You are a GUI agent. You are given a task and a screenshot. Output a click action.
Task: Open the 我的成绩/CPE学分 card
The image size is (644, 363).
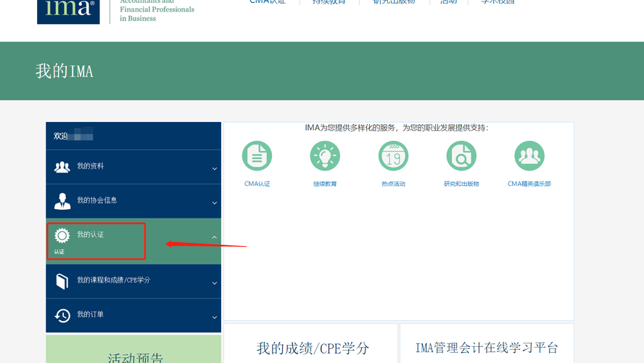pos(313,348)
